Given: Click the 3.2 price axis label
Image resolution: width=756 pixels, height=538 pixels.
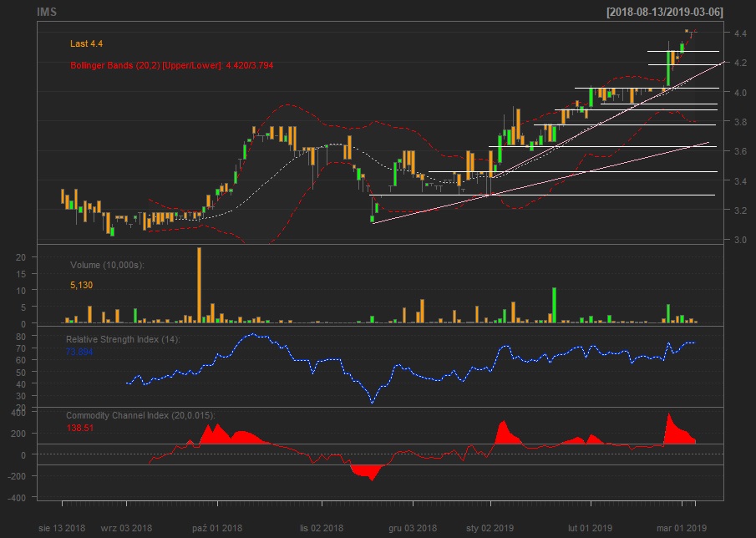Looking at the screenshot, I should (740, 211).
